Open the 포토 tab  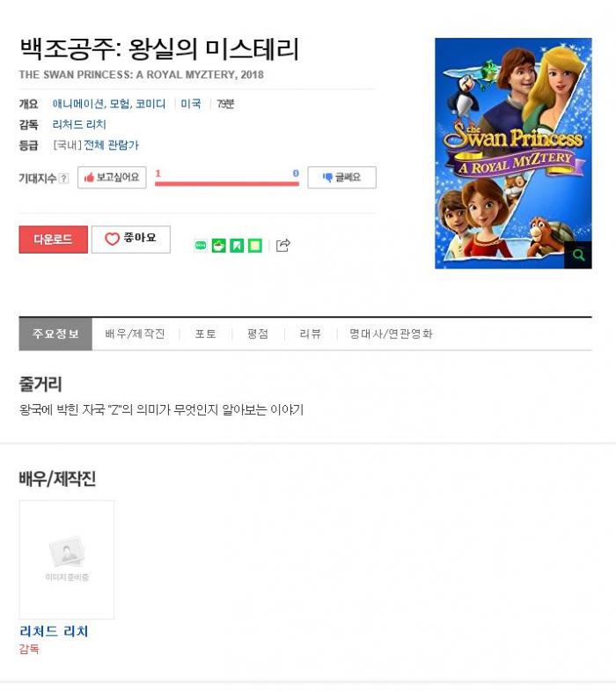point(206,334)
